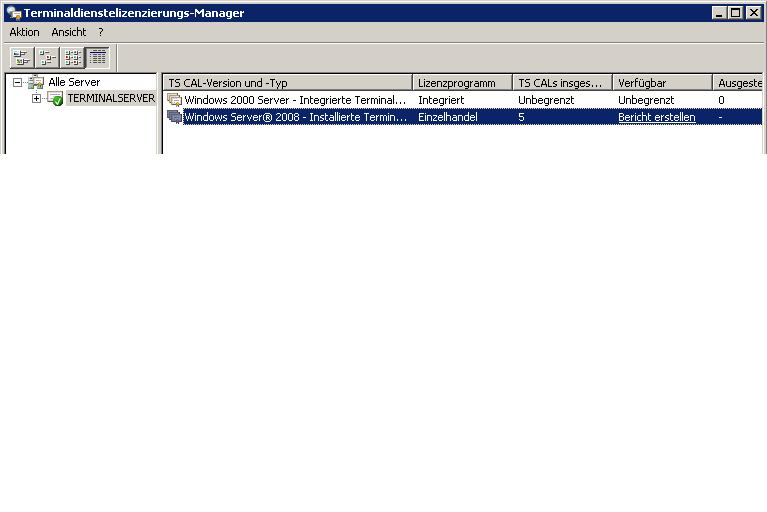Open the Aktion menu
The image size is (767, 512).
tap(24, 32)
